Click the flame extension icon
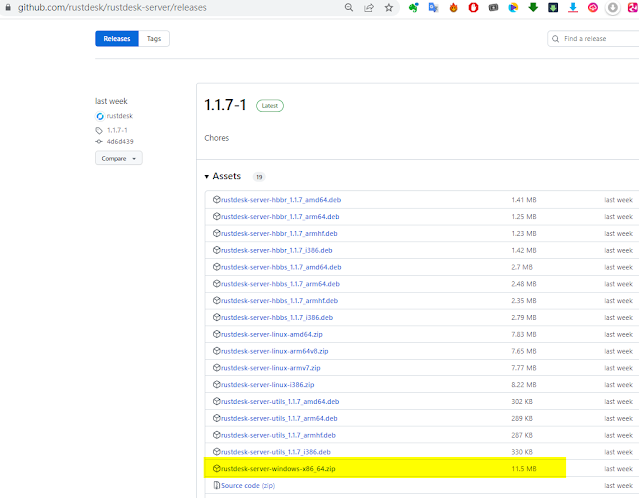Screen dimensions: 639x498 point(453,7)
